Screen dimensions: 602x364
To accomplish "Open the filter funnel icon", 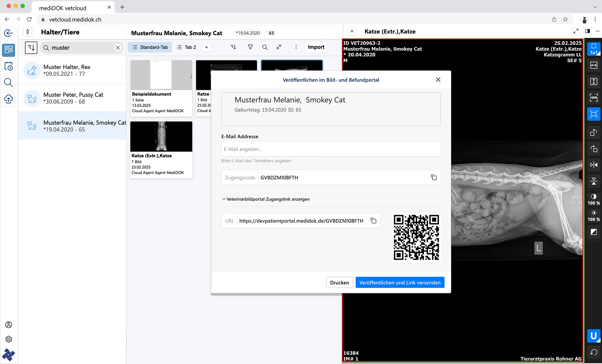I will coord(250,47).
